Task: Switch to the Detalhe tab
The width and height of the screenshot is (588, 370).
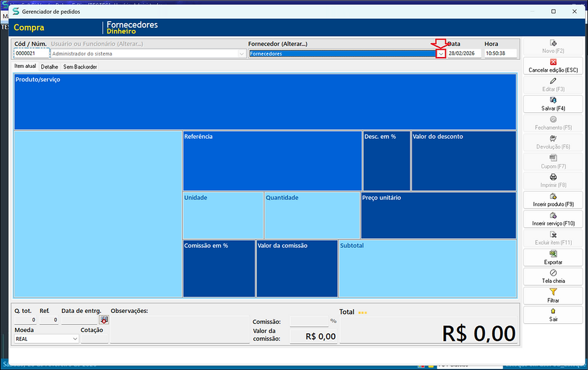Action: click(x=49, y=67)
